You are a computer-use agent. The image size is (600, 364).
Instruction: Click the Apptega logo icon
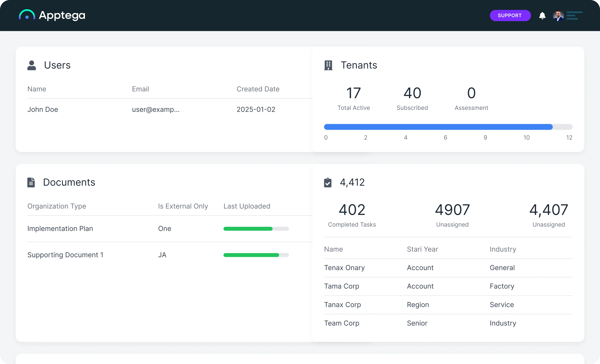click(27, 15)
